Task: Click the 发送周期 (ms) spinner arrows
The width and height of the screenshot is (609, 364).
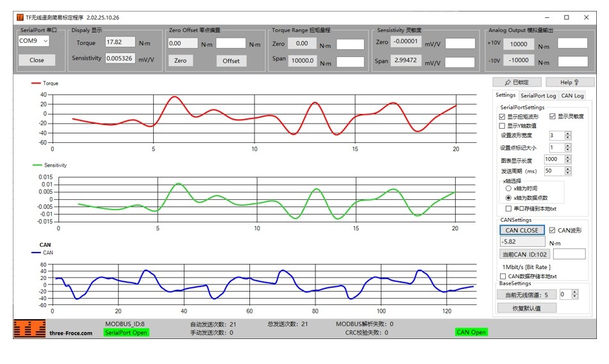Action: pos(567,171)
